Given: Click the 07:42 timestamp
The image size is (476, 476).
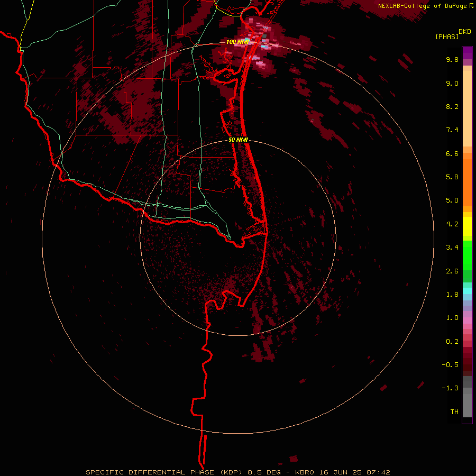Looking at the screenshot, I should (378, 472).
